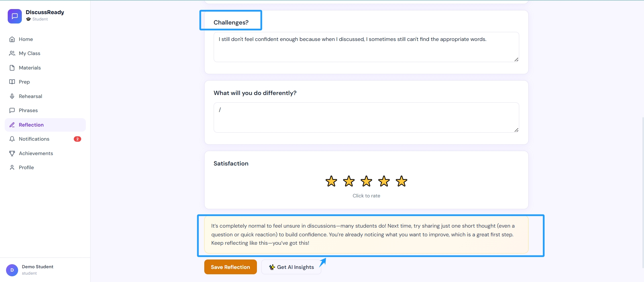Set rating to the fifth star

pyautogui.click(x=401, y=181)
